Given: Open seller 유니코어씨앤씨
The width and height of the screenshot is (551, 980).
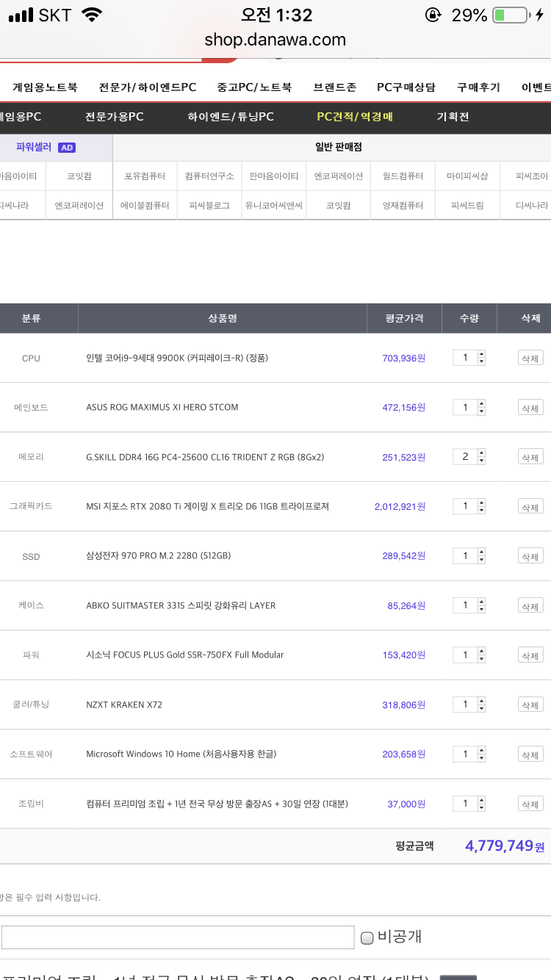Looking at the screenshot, I should pos(274,206).
